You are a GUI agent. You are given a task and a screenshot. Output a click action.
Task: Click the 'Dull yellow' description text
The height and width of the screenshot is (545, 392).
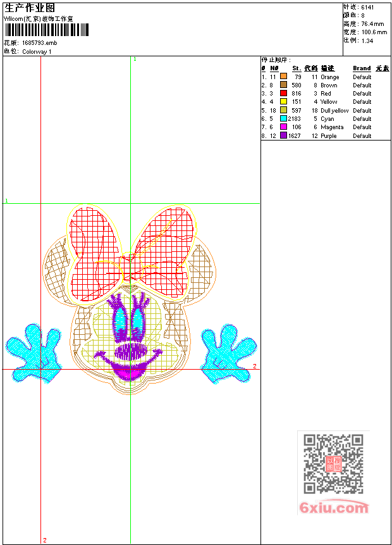pyautogui.click(x=334, y=111)
